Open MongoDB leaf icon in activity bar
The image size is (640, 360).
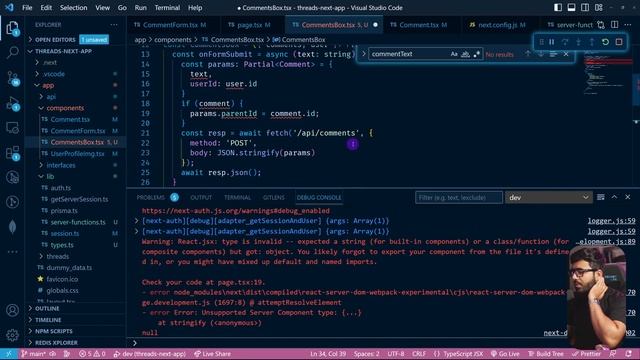(12, 227)
